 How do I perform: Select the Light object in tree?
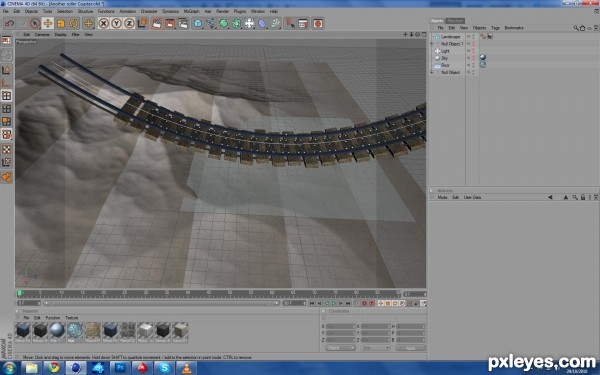(445, 51)
